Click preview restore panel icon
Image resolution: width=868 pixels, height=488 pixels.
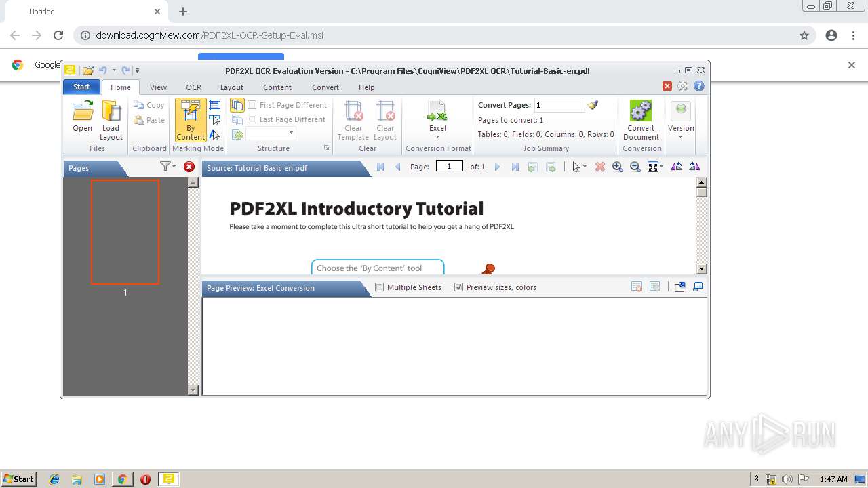click(x=697, y=287)
